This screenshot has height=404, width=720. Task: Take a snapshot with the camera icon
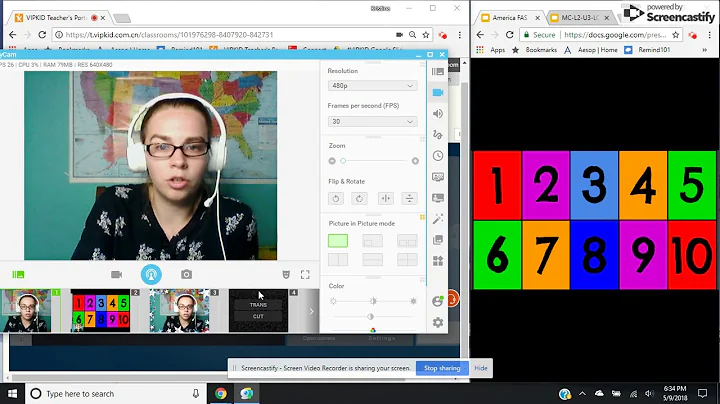tap(186, 275)
